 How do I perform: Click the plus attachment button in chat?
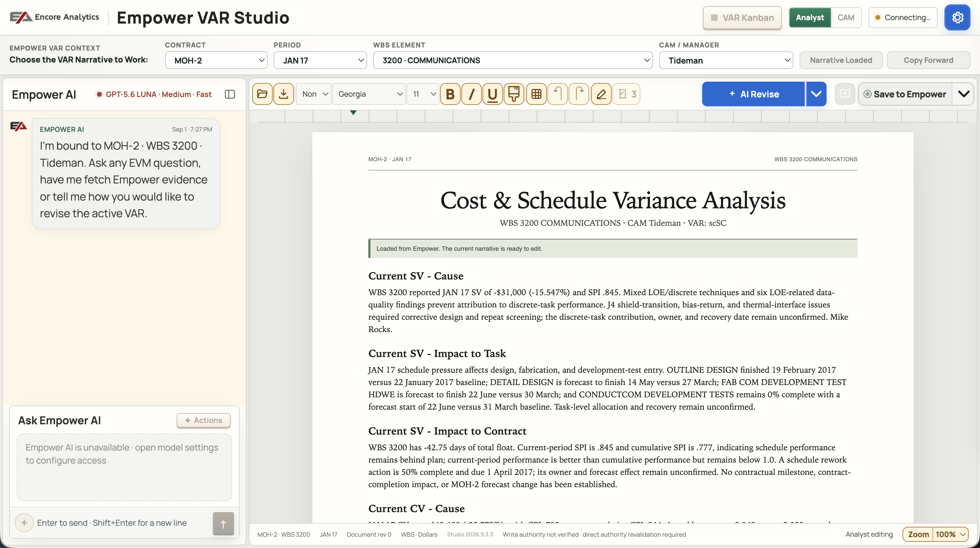pyautogui.click(x=24, y=523)
